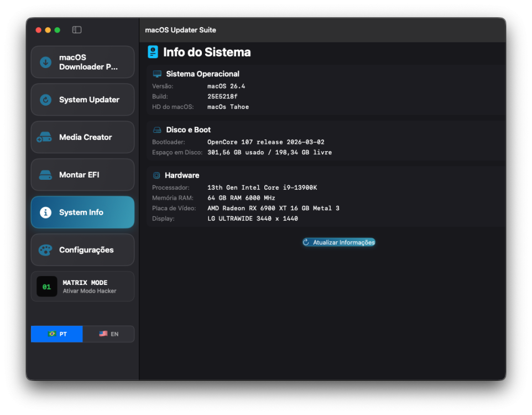Image resolution: width=532 pixels, height=415 pixels.
Task: Open the Configurações label
Action: coord(86,250)
